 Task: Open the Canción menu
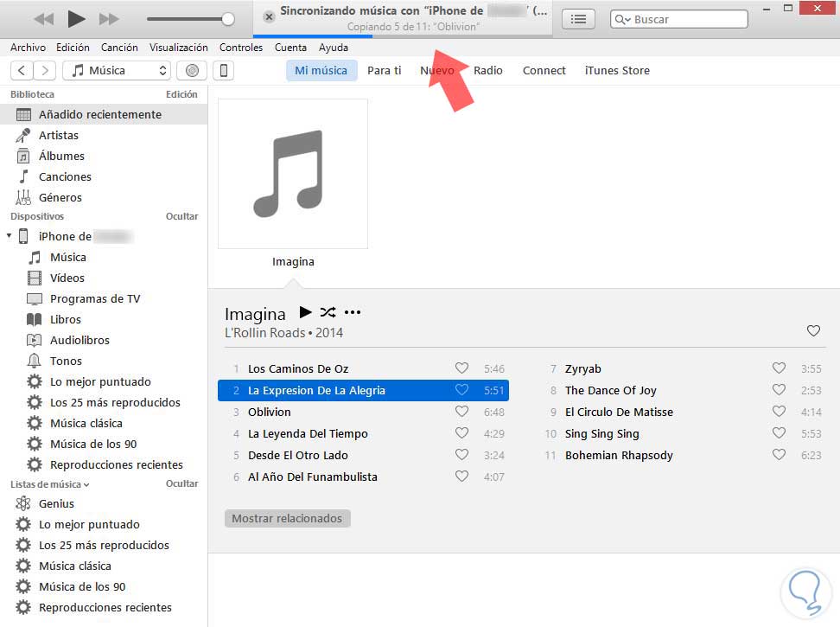tap(119, 48)
